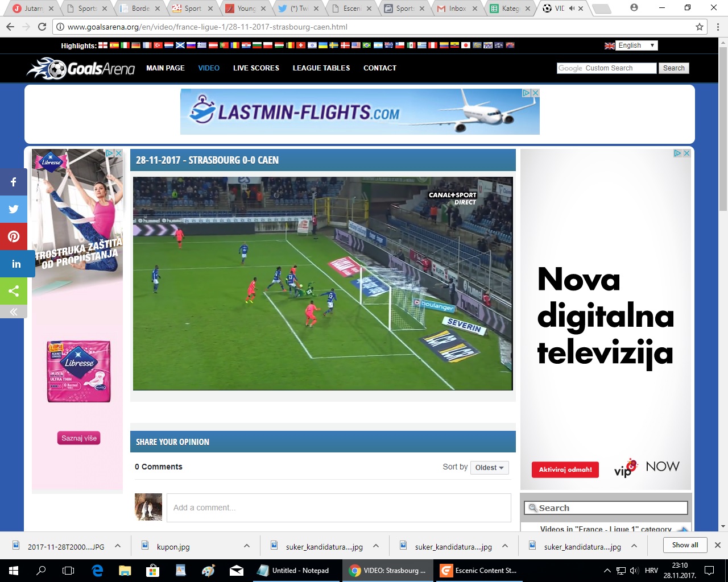Click the Pinterest share icon
The height and width of the screenshot is (582, 728).
click(x=14, y=236)
